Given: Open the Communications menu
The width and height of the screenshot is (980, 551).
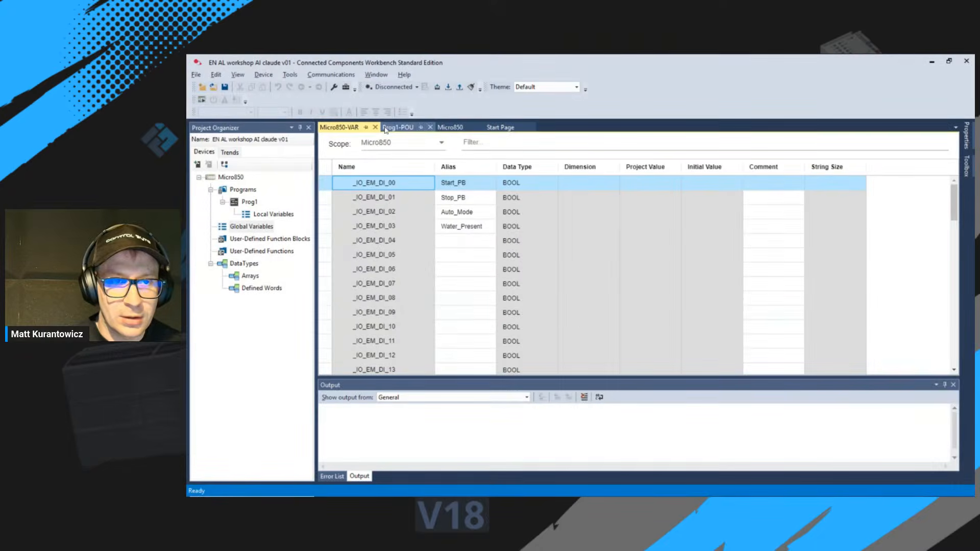Looking at the screenshot, I should pos(331,74).
